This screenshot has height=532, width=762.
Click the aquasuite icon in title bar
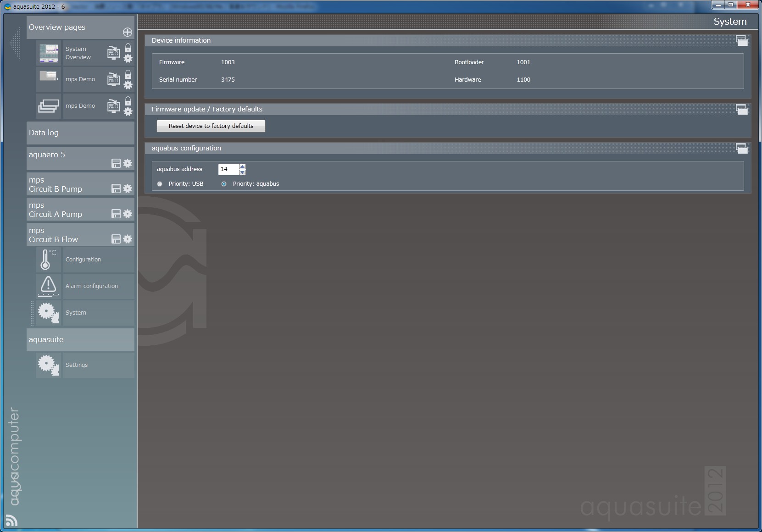tap(7, 6)
